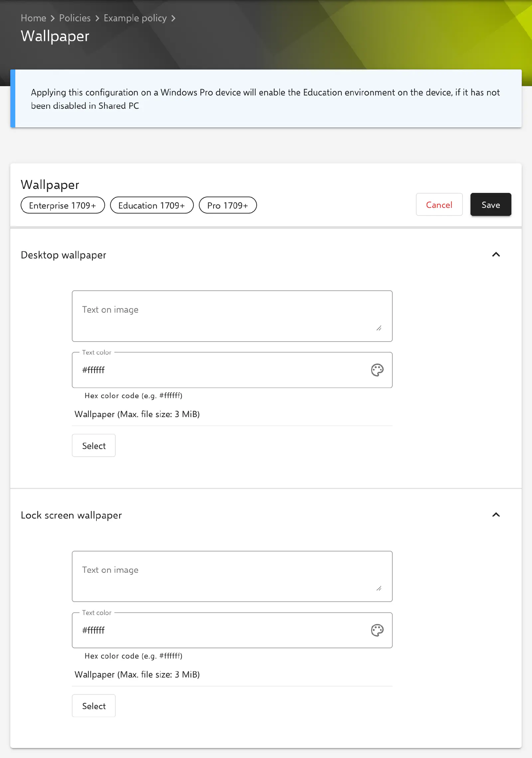Click the Pro 1709+ tag
The width and height of the screenshot is (532, 758).
click(x=228, y=205)
